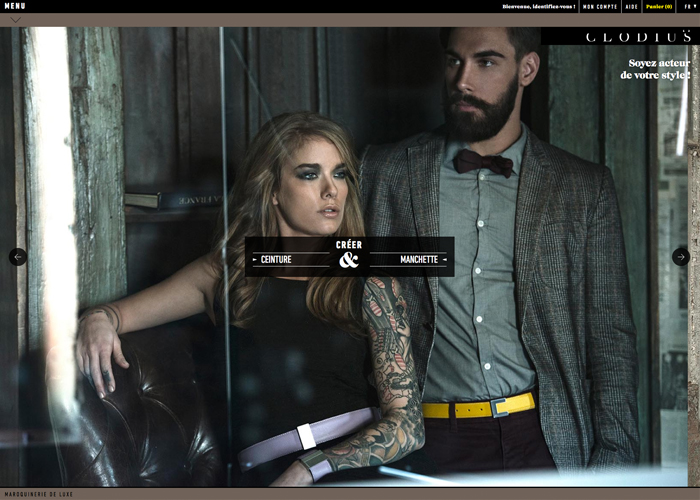
Task: Click the CLODIUS logo
Action: 638,37
